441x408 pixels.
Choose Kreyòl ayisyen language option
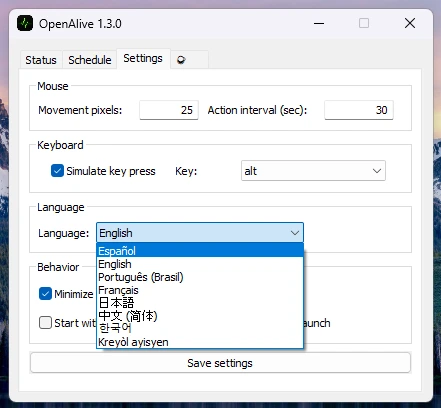(x=200, y=342)
